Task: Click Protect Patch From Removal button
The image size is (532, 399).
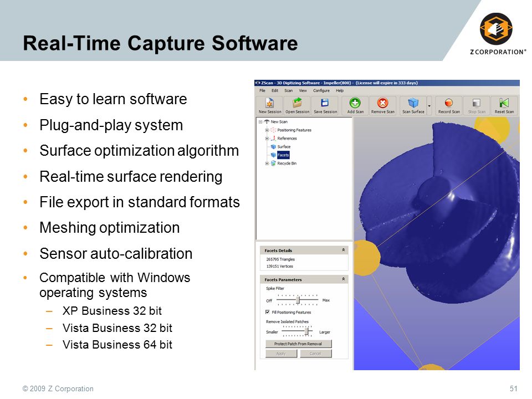Action: pos(298,344)
